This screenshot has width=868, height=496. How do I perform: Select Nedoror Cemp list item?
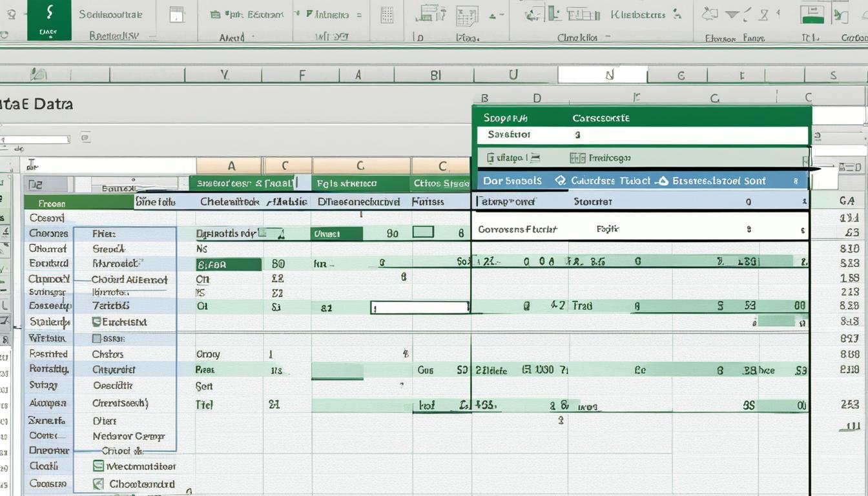129,436
